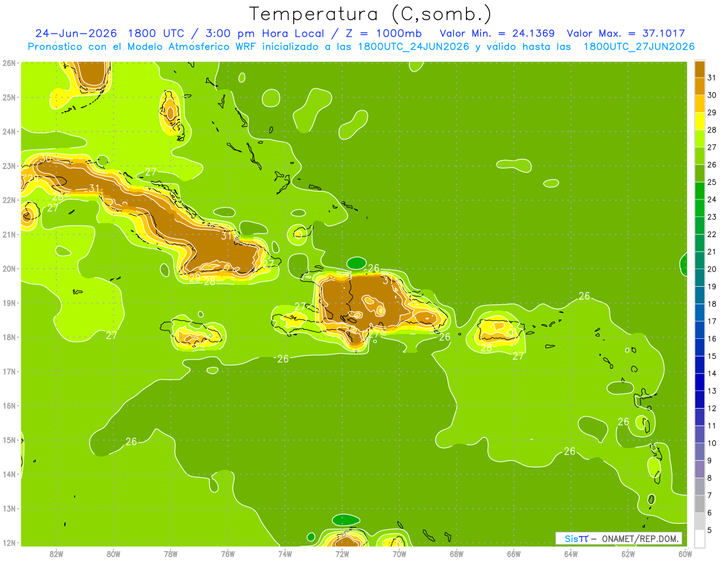
Task: Click the '19N' latitude axis label
Action: (9, 303)
